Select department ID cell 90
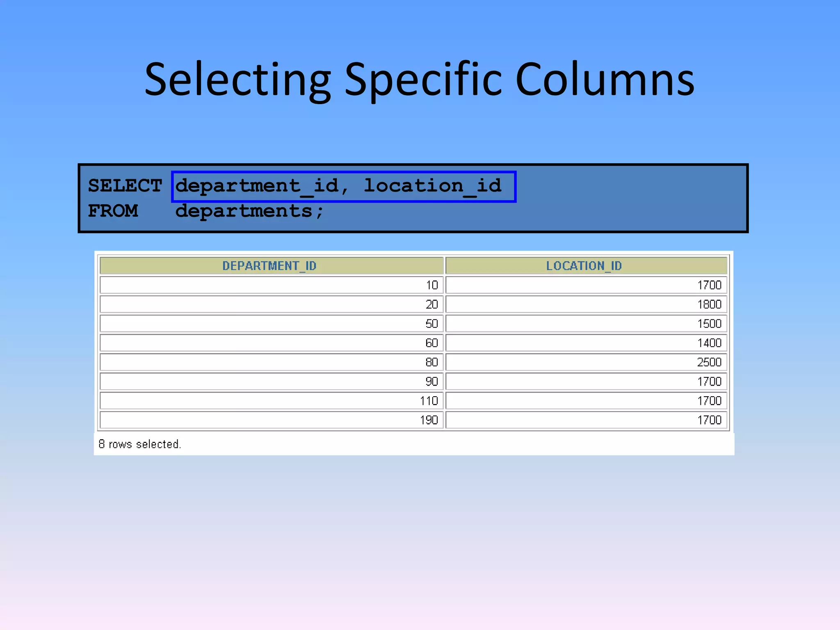The image size is (840, 630). pos(271,381)
